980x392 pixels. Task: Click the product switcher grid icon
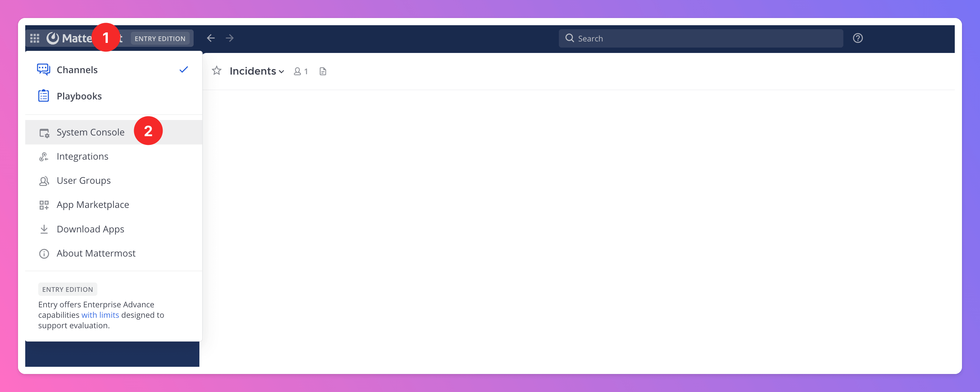tap(35, 39)
